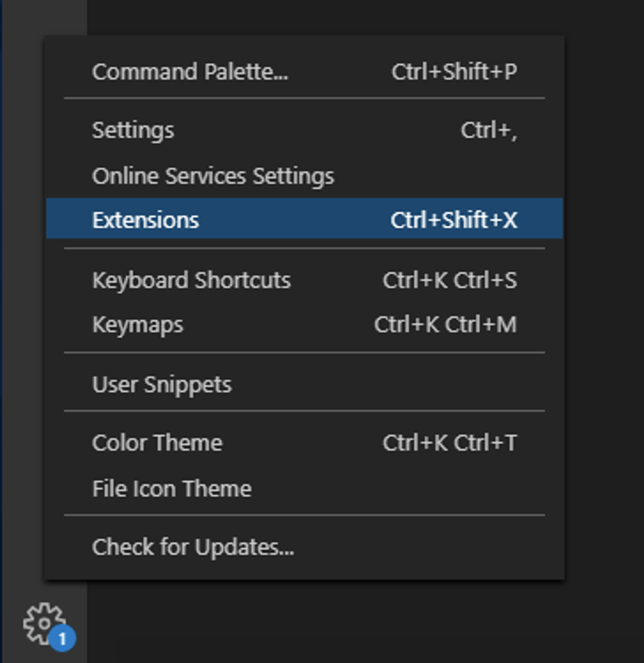The height and width of the screenshot is (663, 644).
Task: Select Online Services Settings
Action: pyautogui.click(x=304, y=176)
